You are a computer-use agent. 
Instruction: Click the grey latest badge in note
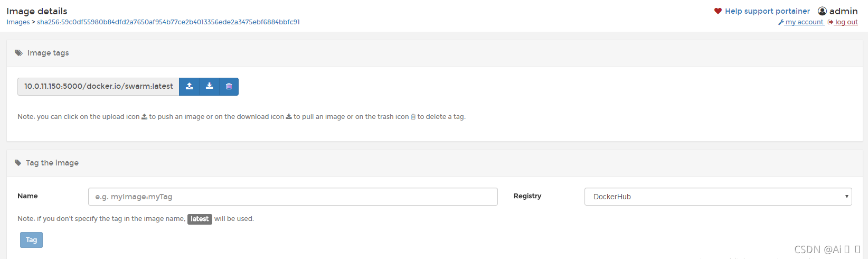(x=200, y=219)
